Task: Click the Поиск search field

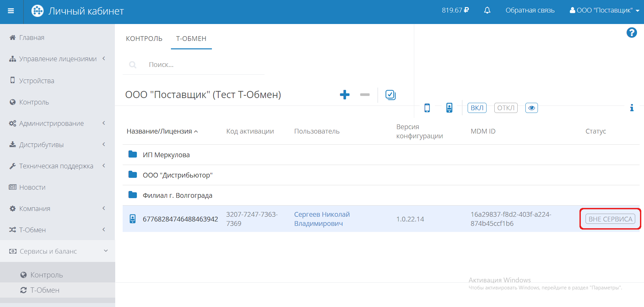Action: pyautogui.click(x=203, y=65)
